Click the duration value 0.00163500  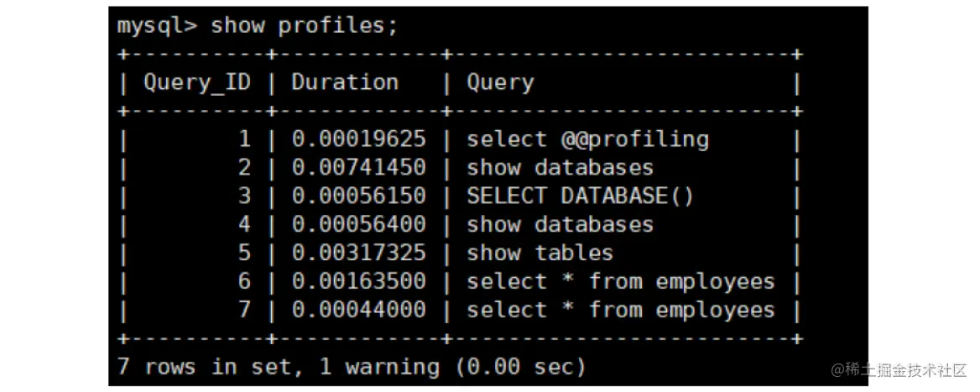(358, 282)
